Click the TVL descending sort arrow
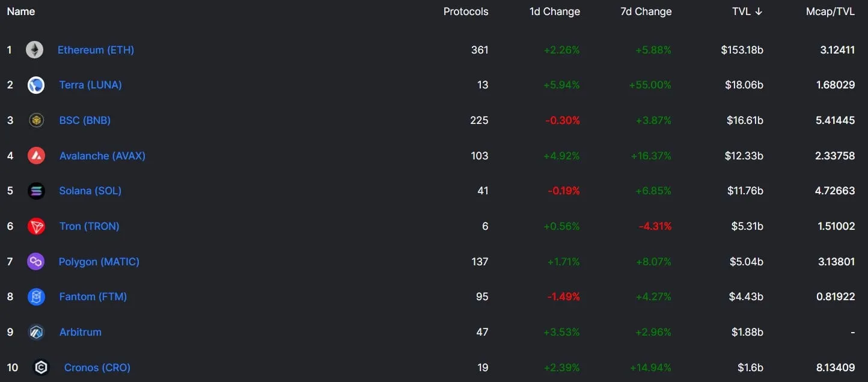The width and height of the screenshot is (868, 382). (759, 11)
